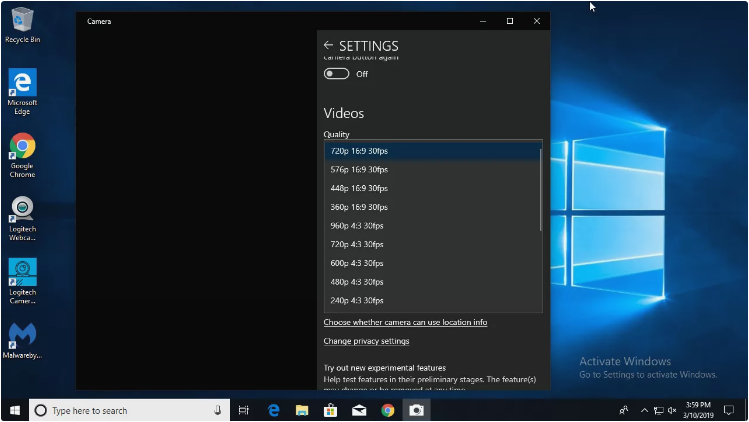Go back using the Settings back arrow
The width and height of the screenshot is (749, 422).
[x=328, y=45]
